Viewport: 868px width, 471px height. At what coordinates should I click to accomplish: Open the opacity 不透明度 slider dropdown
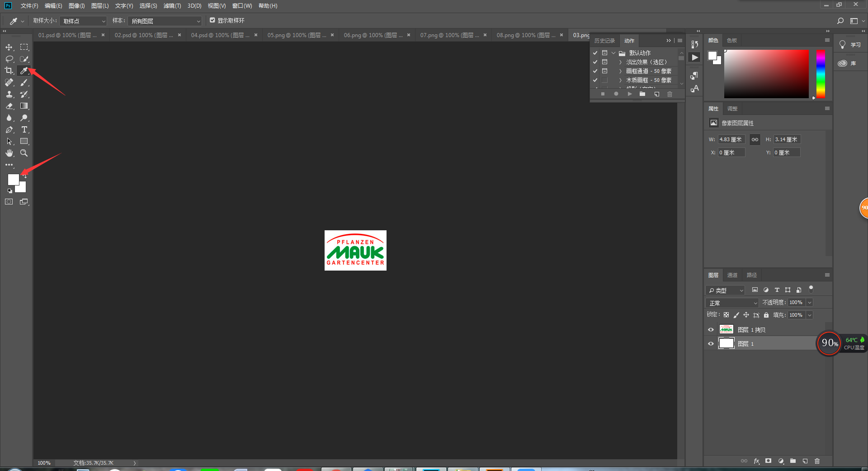(810, 302)
